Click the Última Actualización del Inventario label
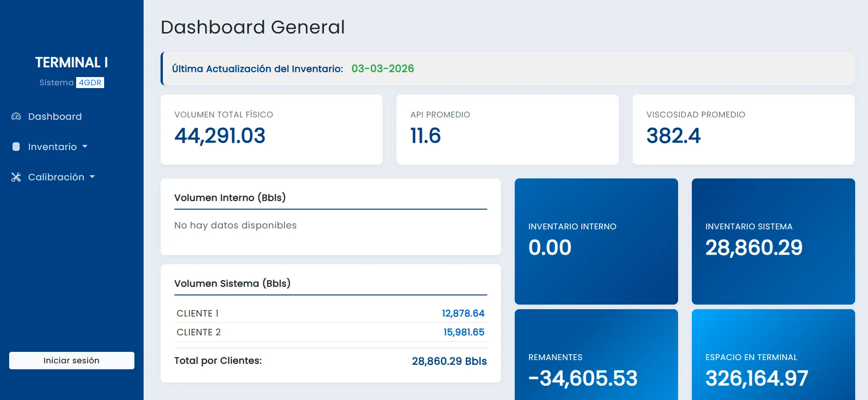868x400 pixels. [257, 69]
